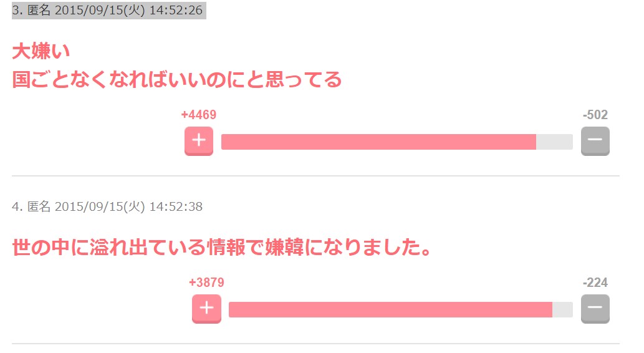The image size is (644, 353).
Task: Click the +3879 upvote count
Action: click(x=206, y=283)
